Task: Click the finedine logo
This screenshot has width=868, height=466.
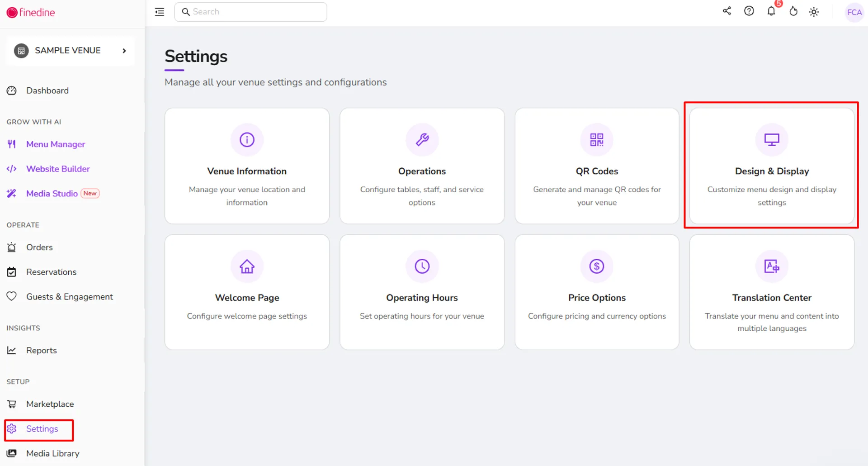Action: pyautogui.click(x=31, y=12)
